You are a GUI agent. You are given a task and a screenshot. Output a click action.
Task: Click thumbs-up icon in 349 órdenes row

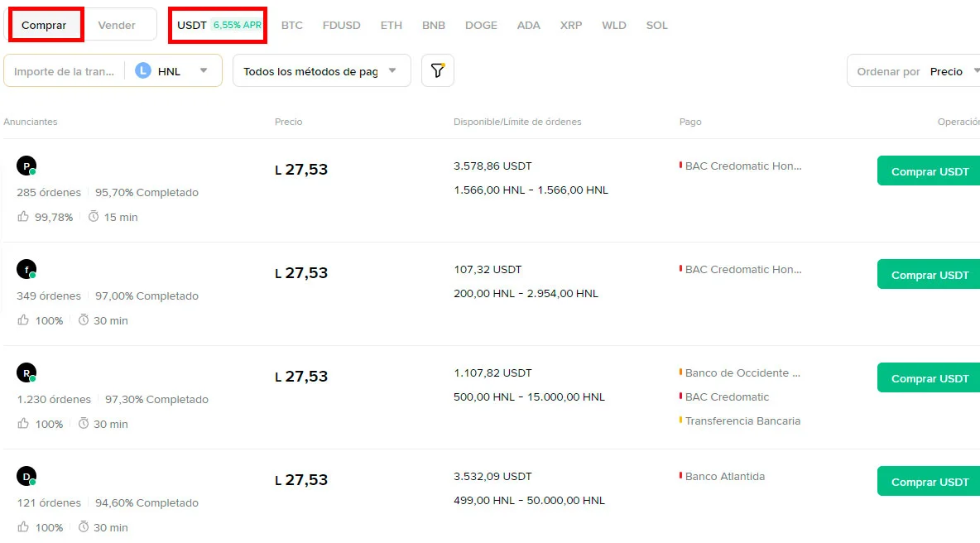click(x=23, y=320)
